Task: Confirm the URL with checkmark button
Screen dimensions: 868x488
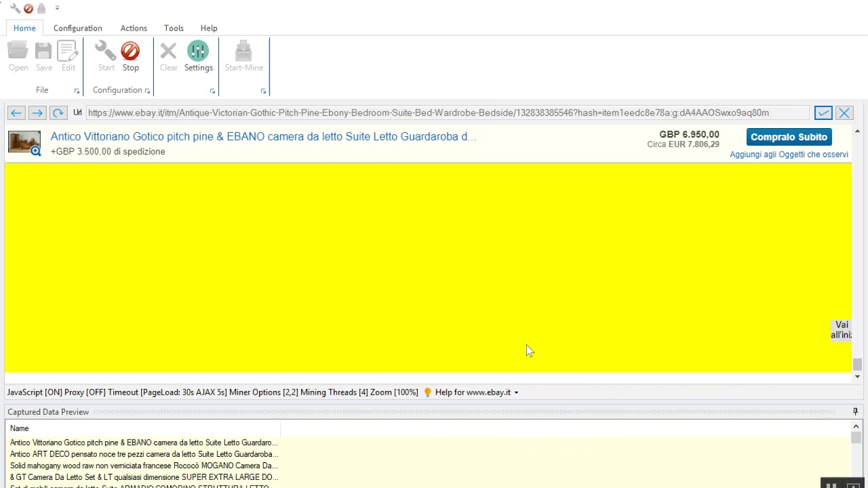Action: (x=823, y=113)
